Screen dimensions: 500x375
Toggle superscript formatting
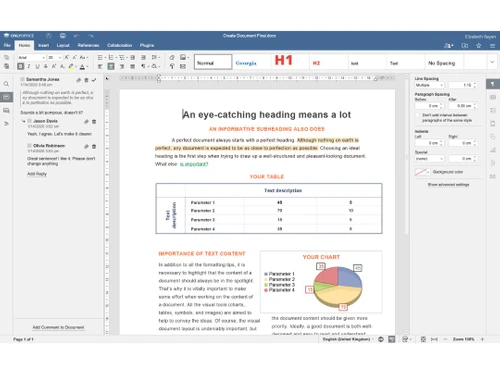[54, 66]
